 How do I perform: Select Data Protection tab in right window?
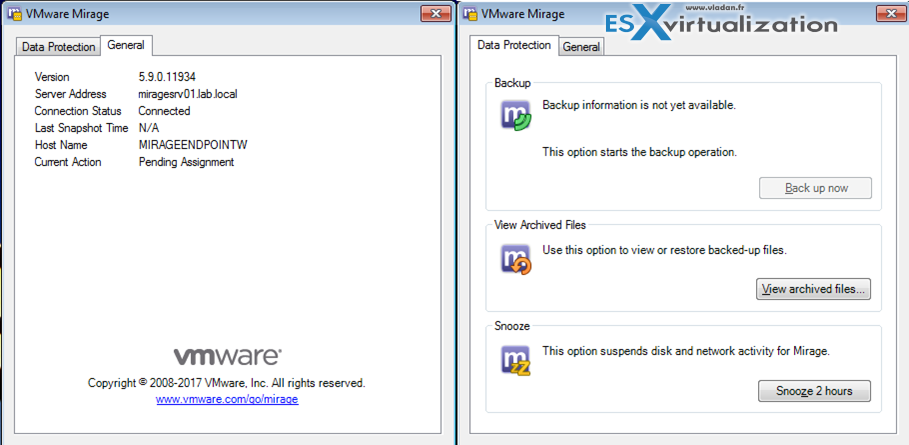(514, 45)
